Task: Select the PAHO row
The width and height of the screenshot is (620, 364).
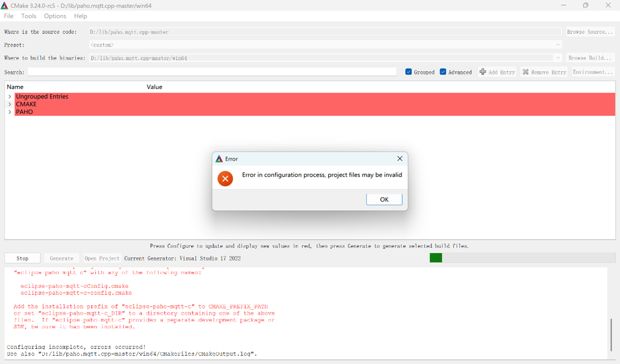Action: coord(314,112)
